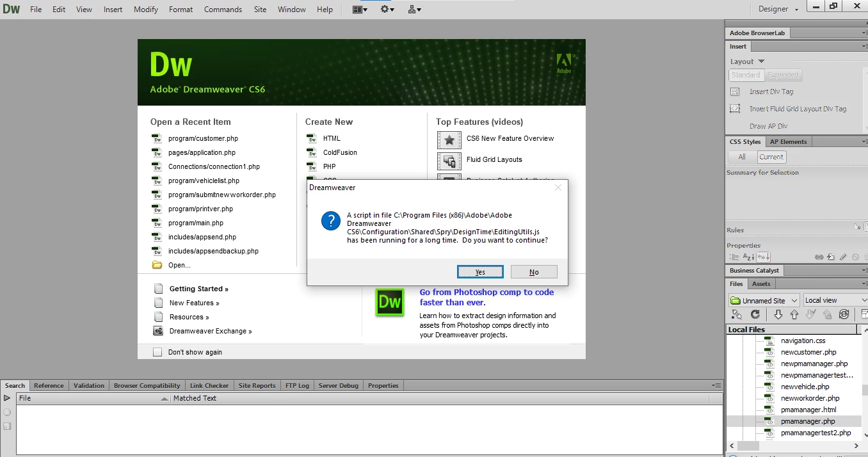Click the New CSS Rule icon
868x457 pixels.
[831, 257]
